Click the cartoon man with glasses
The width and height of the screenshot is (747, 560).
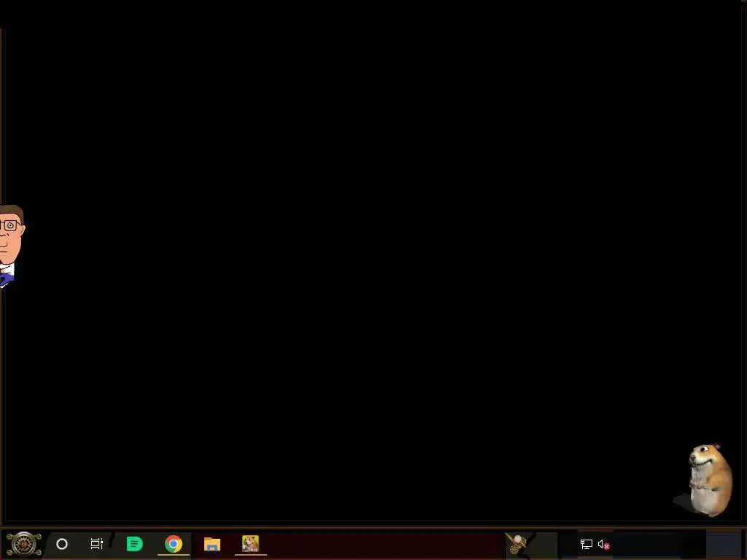[x=12, y=246]
